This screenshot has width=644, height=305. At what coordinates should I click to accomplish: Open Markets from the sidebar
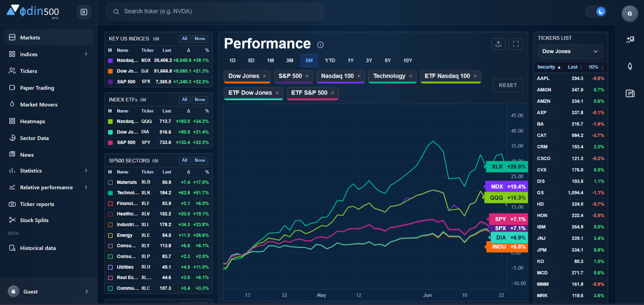coord(49,37)
